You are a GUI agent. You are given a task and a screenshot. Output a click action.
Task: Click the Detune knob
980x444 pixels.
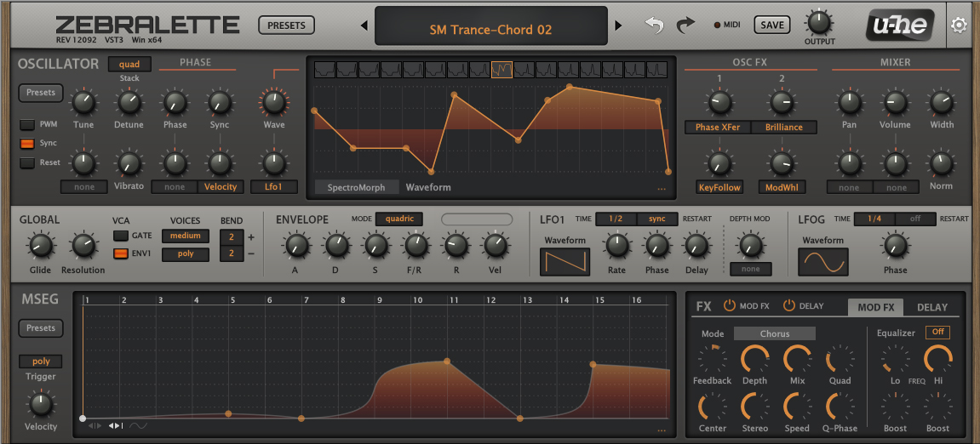pyautogui.click(x=129, y=102)
